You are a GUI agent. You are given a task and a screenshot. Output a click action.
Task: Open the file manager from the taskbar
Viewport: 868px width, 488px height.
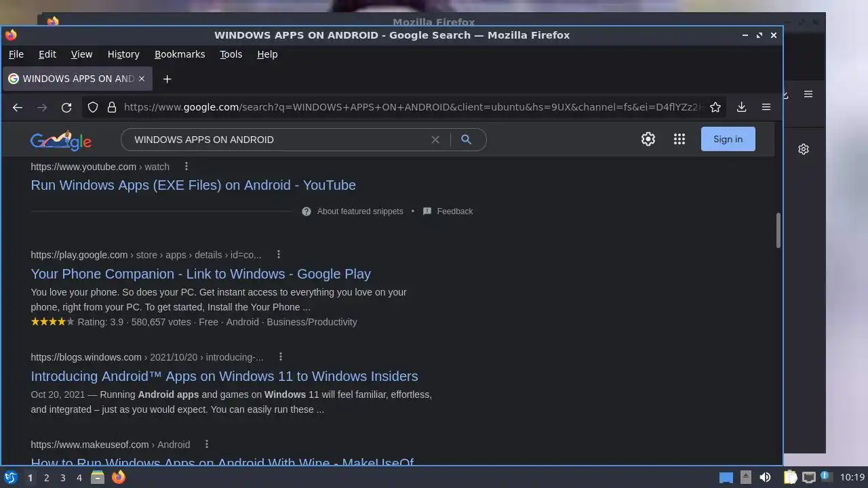tap(98, 477)
